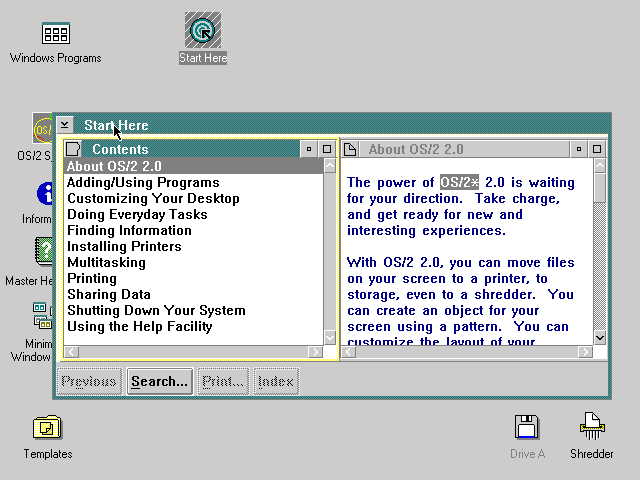Click the Start Here window title bar
The image size is (640, 480).
point(341,125)
